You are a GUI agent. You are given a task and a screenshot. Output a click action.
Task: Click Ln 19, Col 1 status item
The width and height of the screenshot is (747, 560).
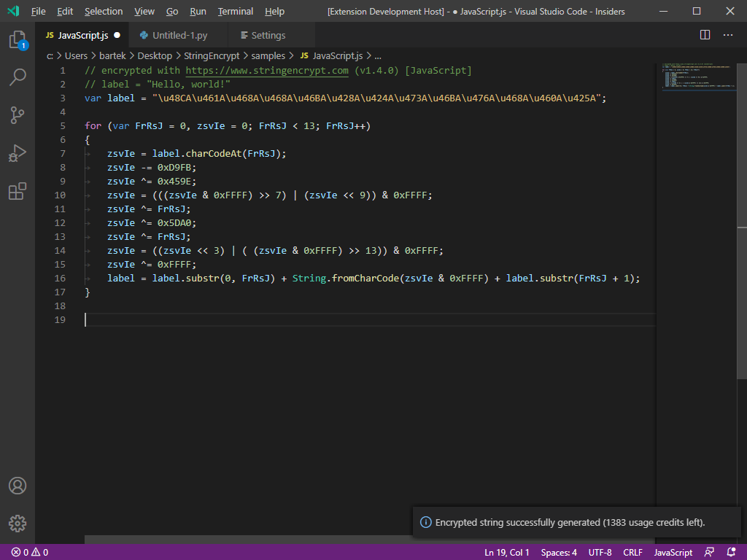click(x=507, y=553)
